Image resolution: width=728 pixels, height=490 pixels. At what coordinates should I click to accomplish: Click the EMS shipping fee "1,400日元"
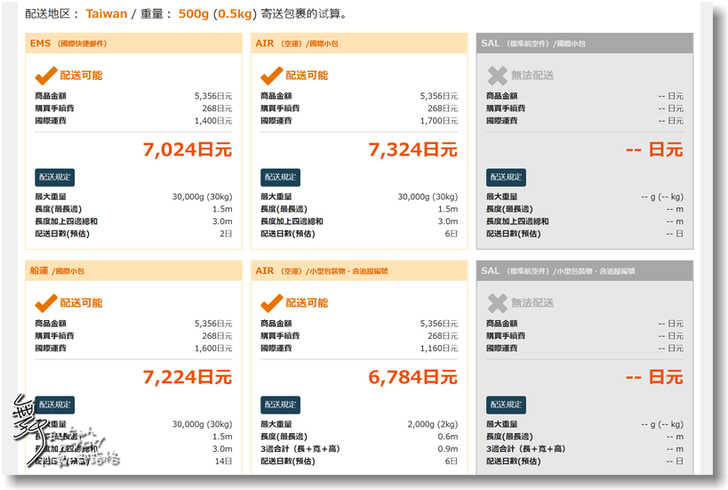(213, 121)
